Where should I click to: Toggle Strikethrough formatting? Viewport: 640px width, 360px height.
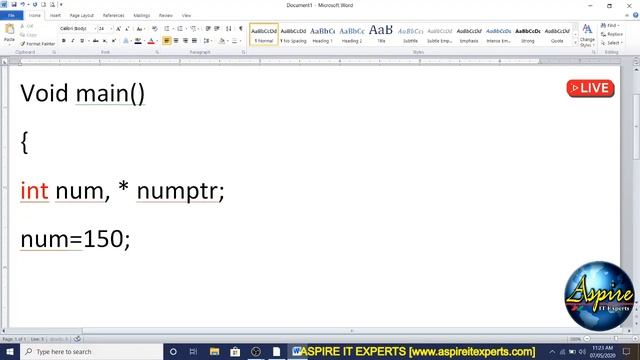point(96,41)
